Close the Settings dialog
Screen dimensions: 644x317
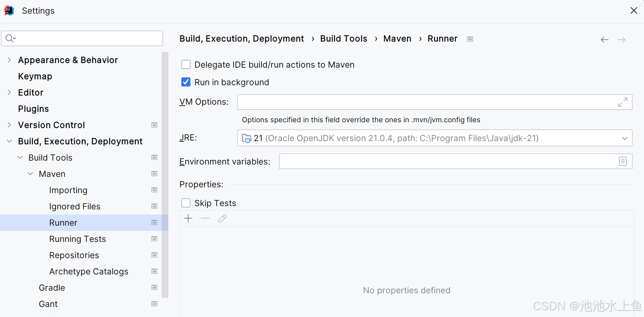pyautogui.click(x=634, y=10)
